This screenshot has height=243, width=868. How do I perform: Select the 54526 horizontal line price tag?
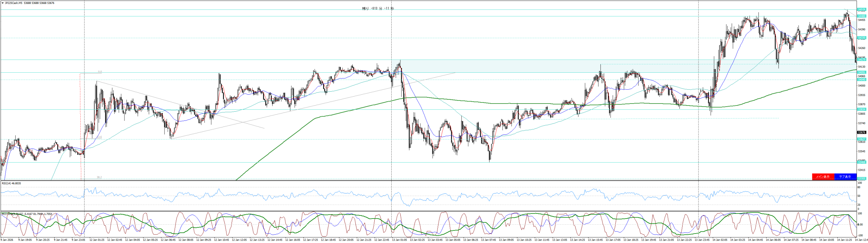coord(862,10)
